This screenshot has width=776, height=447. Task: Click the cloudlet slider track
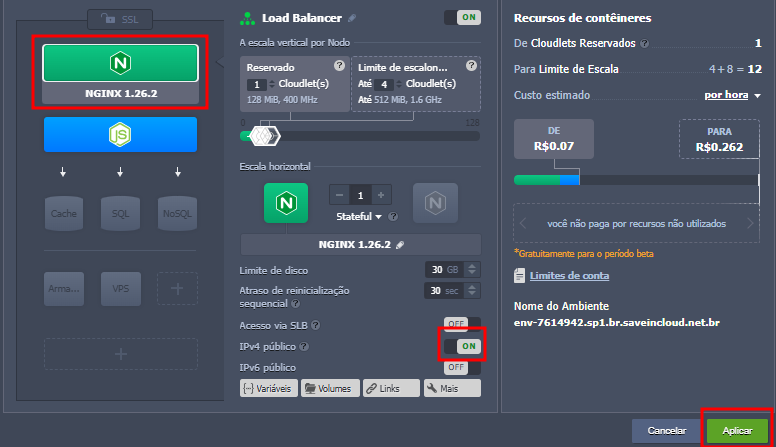pyautogui.click(x=360, y=136)
